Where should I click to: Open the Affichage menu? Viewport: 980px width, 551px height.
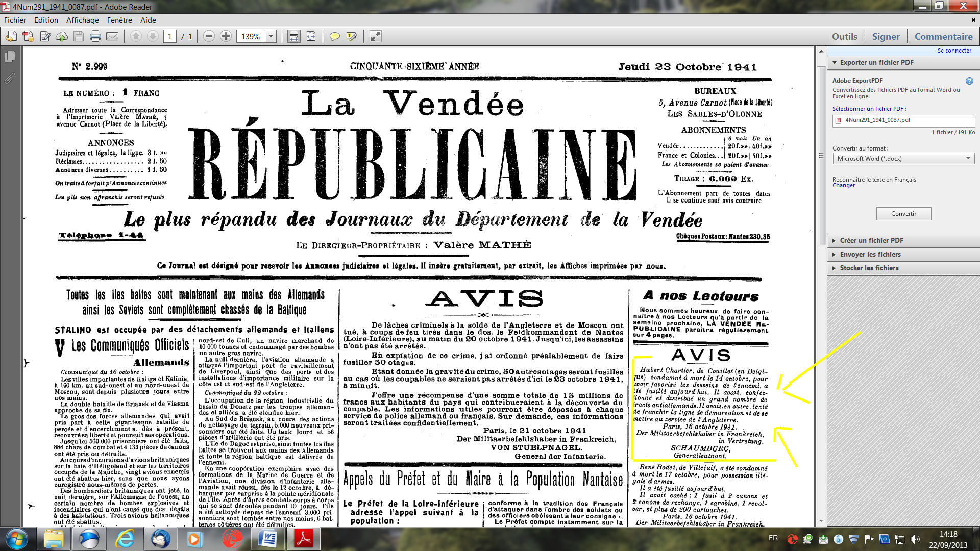click(82, 20)
